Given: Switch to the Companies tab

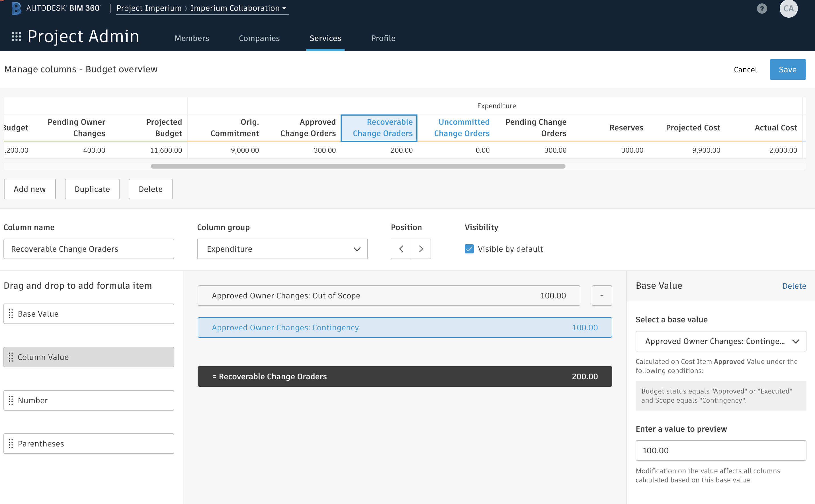Looking at the screenshot, I should point(259,38).
